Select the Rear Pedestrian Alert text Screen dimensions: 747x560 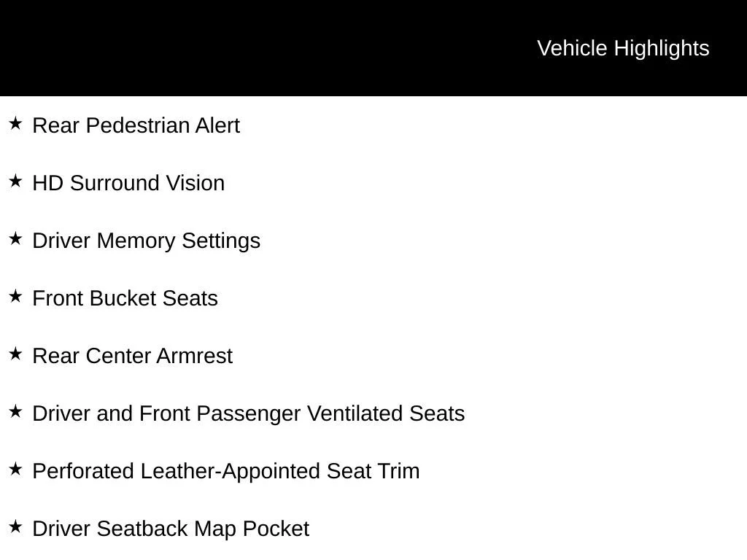click(136, 125)
